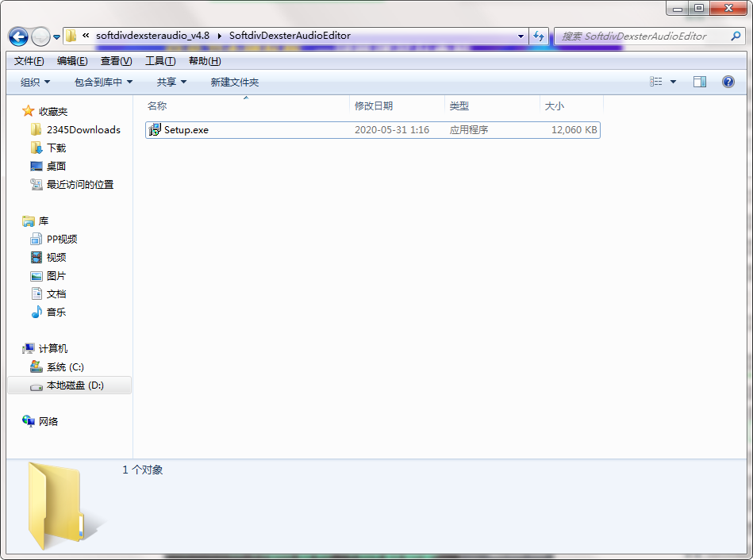The image size is (753, 560).
Task: Click the 系统 (C:) drive icon
Action: [x=36, y=366]
